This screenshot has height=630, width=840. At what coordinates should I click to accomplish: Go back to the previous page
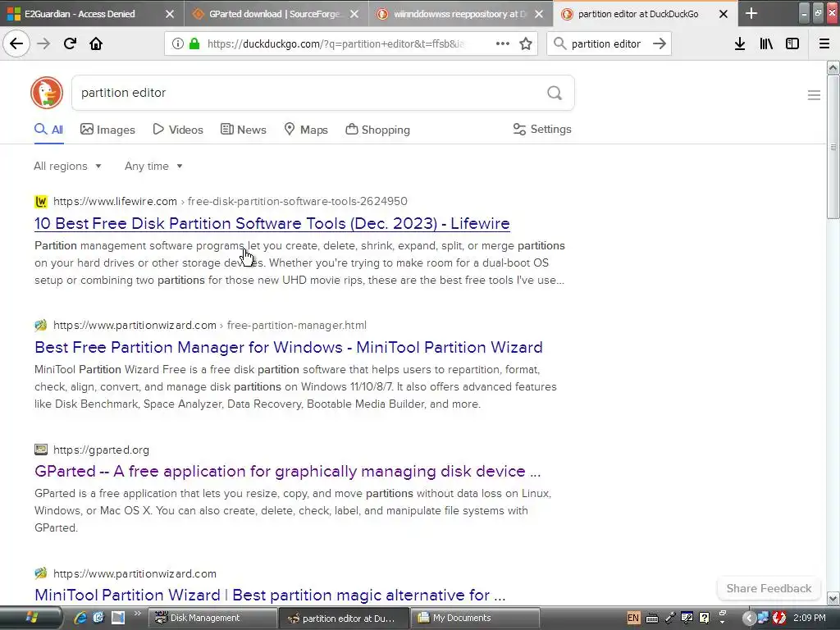click(16, 43)
